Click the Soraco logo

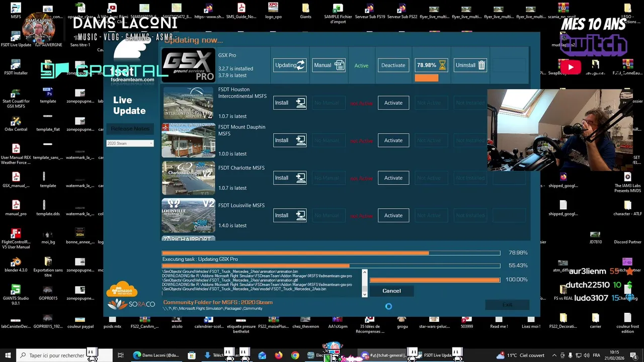tap(131, 304)
